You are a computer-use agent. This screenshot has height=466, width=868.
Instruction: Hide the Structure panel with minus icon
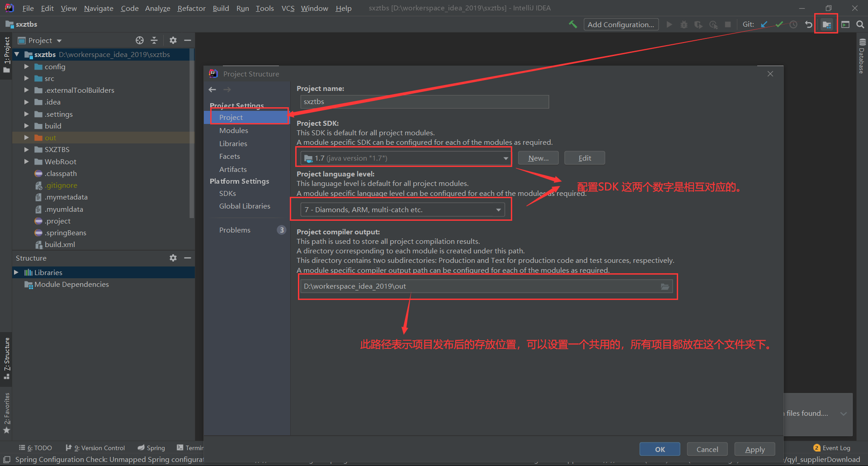[188, 258]
